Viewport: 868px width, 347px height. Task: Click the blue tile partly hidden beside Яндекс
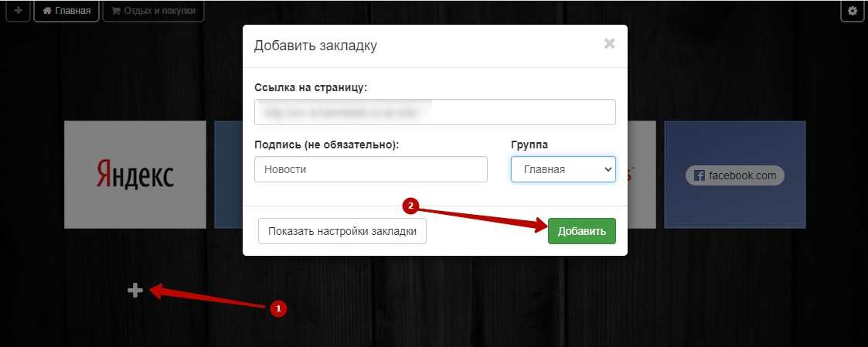point(228,174)
